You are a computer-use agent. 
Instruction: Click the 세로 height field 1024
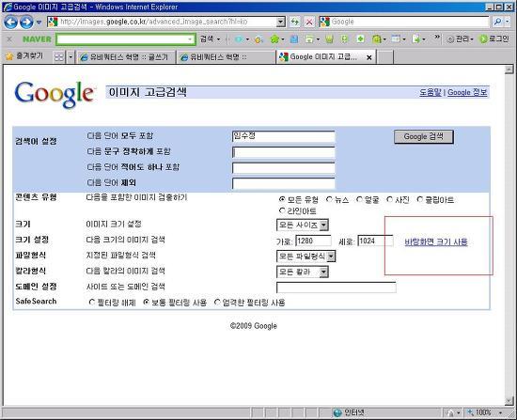pyautogui.click(x=375, y=241)
